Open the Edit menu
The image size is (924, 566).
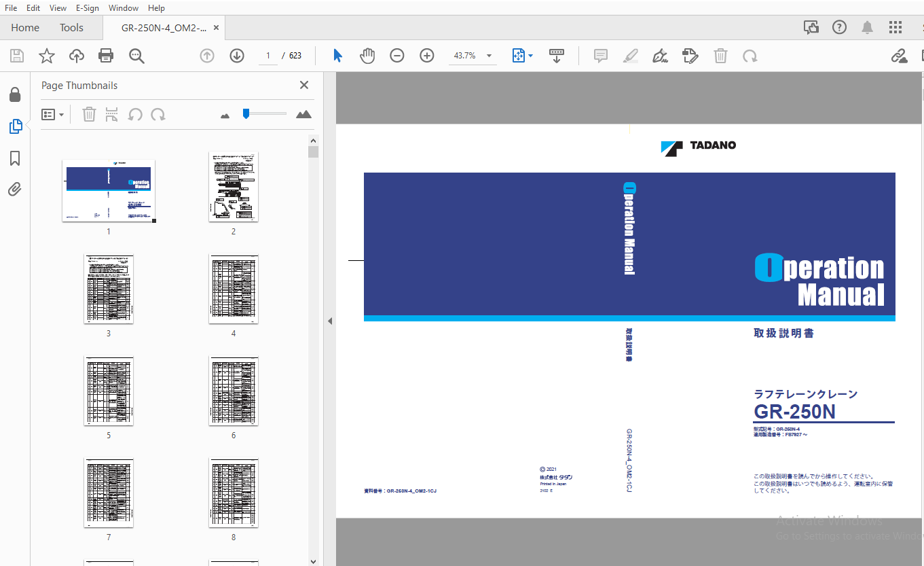(33, 8)
